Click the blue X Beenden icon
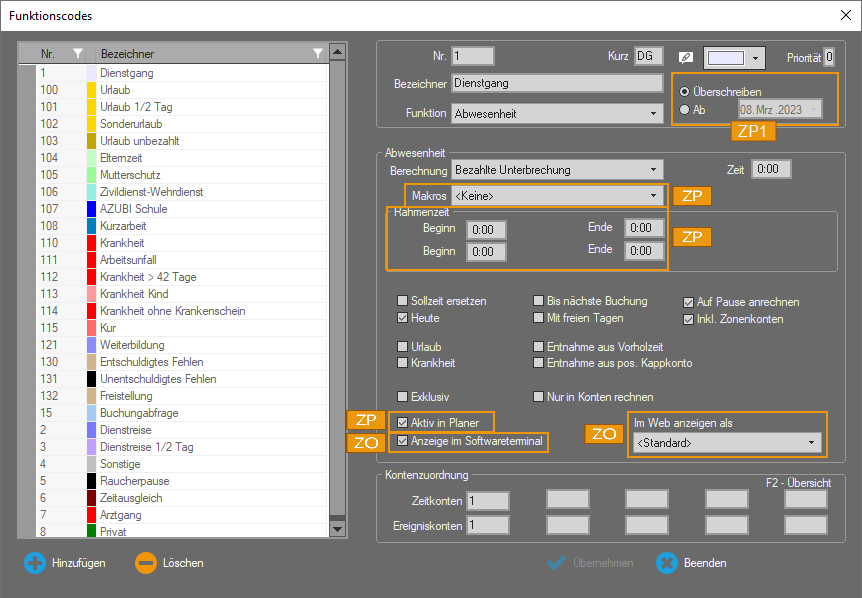Viewport: 862px width, 598px height. click(667, 563)
